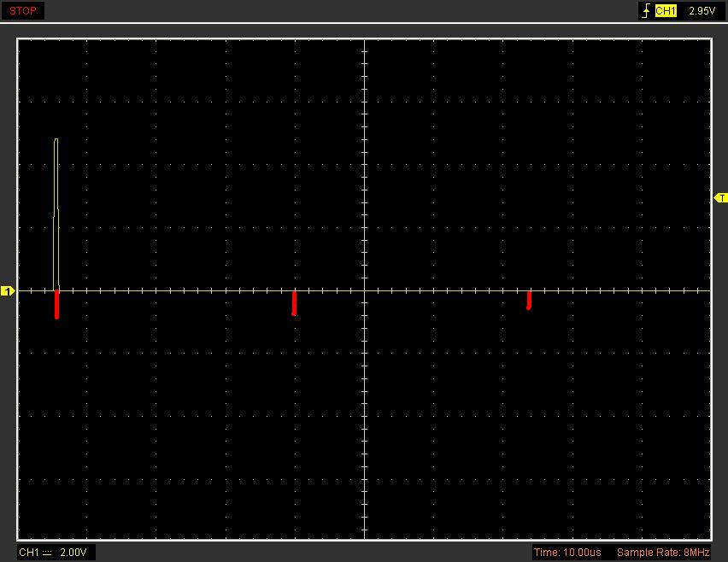Viewport: 728px width, 562px height.
Task: Click the STOP acquisition status indicator
Action: (x=23, y=10)
